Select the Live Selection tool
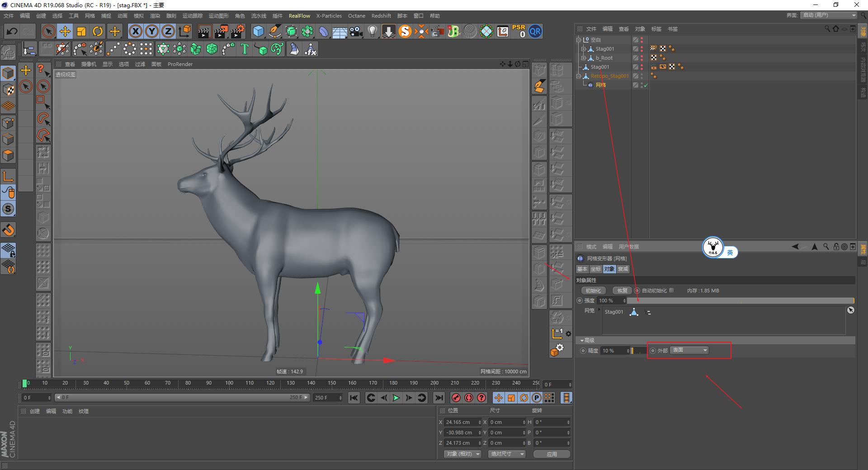The image size is (868, 470). coord(48,31)
